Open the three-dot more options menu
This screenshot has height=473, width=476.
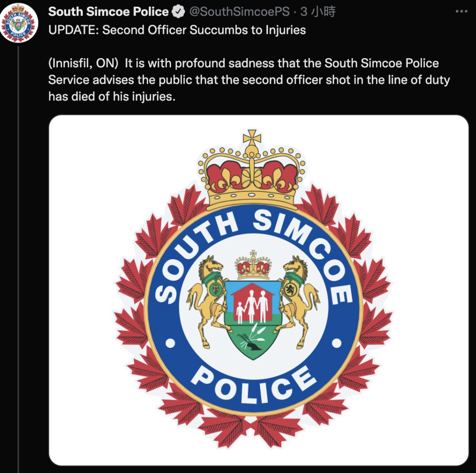[x=461, y=11]
